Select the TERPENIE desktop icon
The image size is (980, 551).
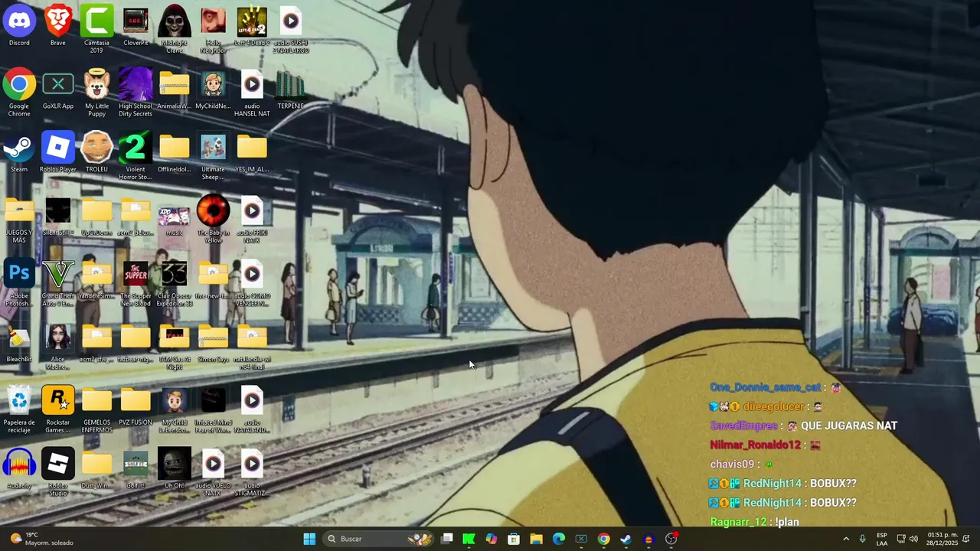coord(290,90)
